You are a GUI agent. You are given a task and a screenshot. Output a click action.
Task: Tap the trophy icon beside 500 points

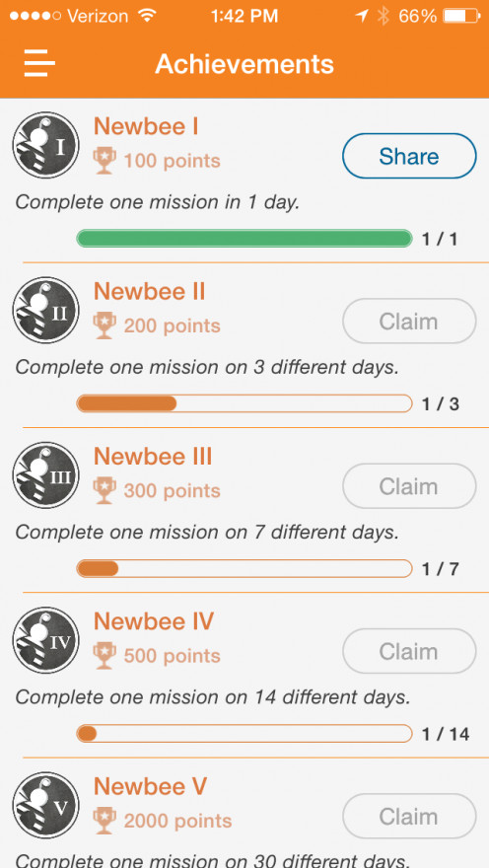pyautogui.click(x=105, y=656)
